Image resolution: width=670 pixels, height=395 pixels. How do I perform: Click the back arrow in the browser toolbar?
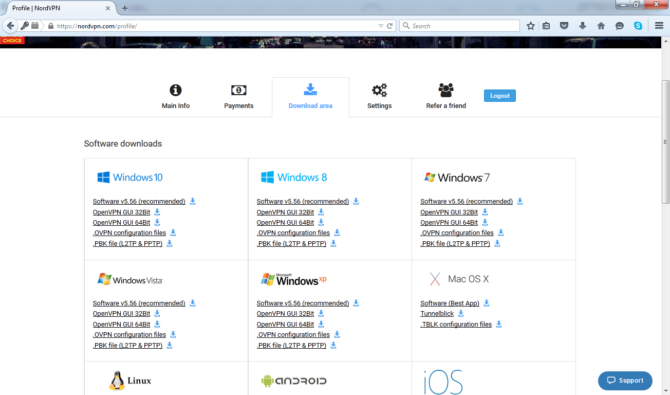pos(10,26)
